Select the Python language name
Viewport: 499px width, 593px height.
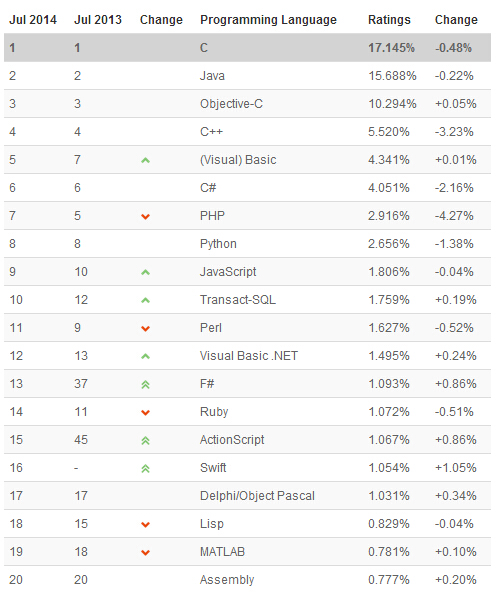coord(218,244)
